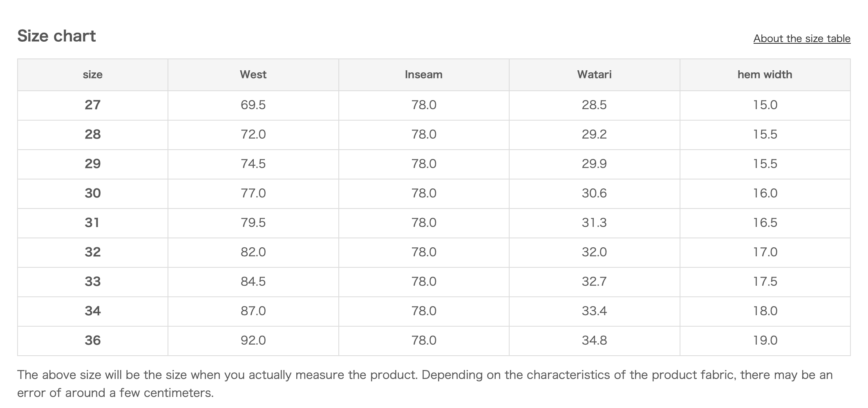Click the size column header
Image resolution: width=868 pixels, height=408 pixels.
pyautogui.click(x=92, y=74)
